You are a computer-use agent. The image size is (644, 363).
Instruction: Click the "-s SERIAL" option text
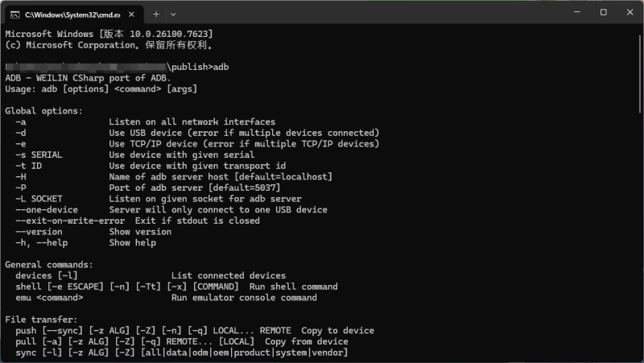(39, 155)
